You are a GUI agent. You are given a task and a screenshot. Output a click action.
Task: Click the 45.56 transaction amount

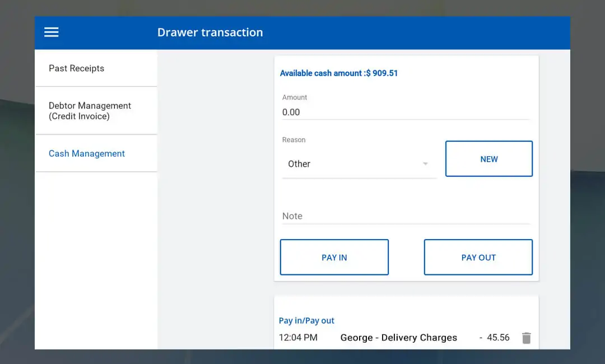click(x=498, y=338)
